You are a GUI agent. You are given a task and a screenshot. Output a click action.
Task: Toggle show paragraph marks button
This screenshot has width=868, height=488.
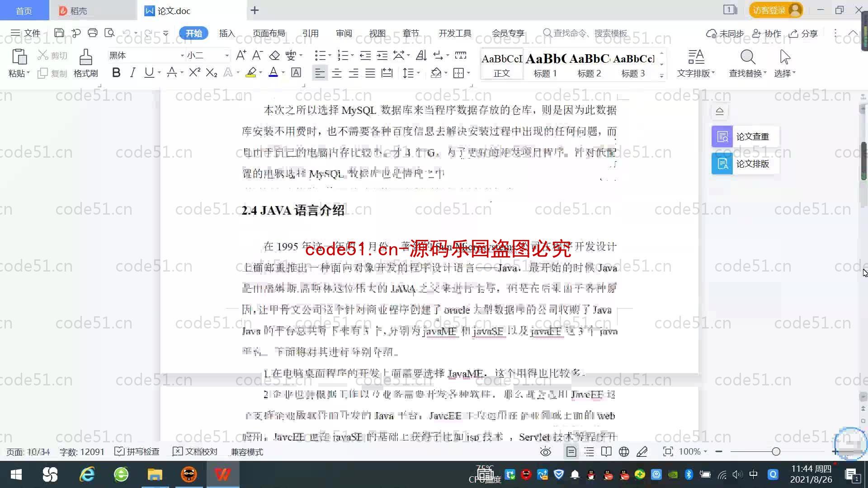pyautogui.click(x=438, y=55)
